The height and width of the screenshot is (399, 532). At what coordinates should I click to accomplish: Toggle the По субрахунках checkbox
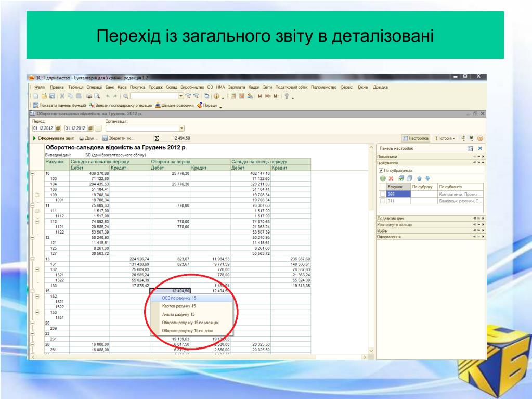pos(381,170)
